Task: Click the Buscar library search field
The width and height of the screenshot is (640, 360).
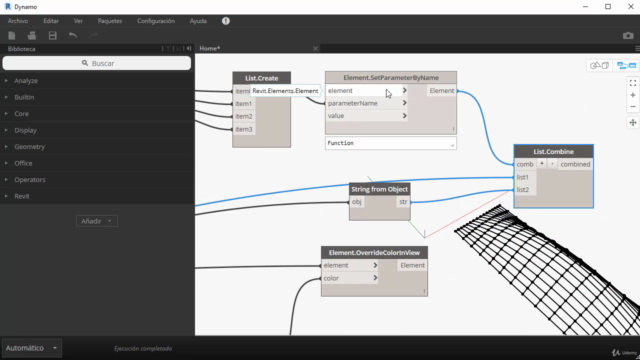Action: 97,63
